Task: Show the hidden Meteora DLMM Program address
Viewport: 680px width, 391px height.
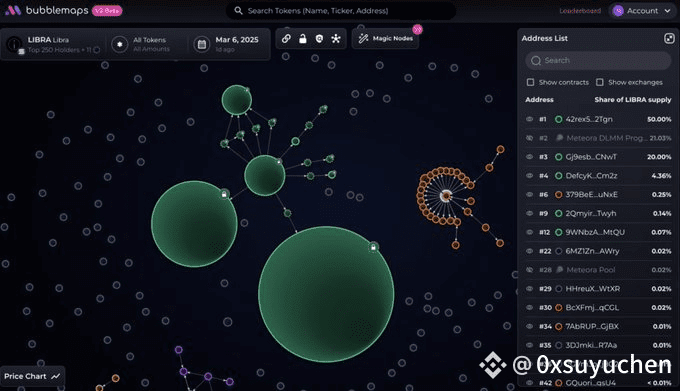Action: [x=530, y=138]
